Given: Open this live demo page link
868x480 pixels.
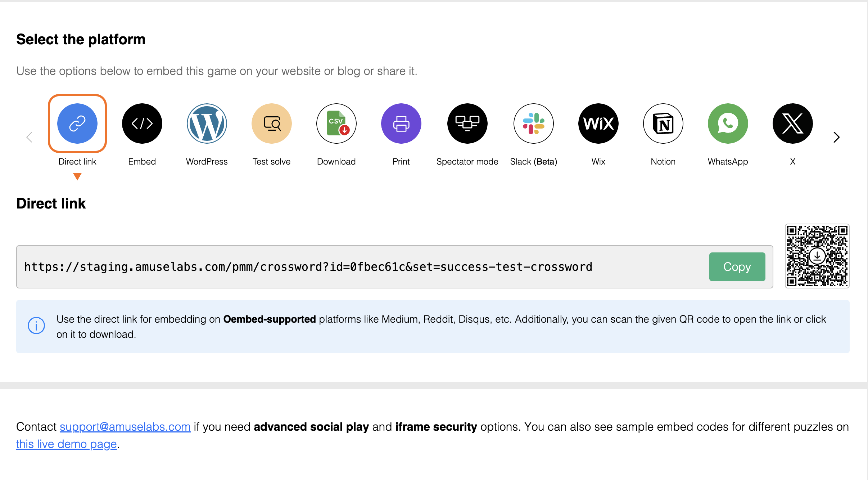Looking at the screenshot, I should pyautogui.click(x=67, y=444).
